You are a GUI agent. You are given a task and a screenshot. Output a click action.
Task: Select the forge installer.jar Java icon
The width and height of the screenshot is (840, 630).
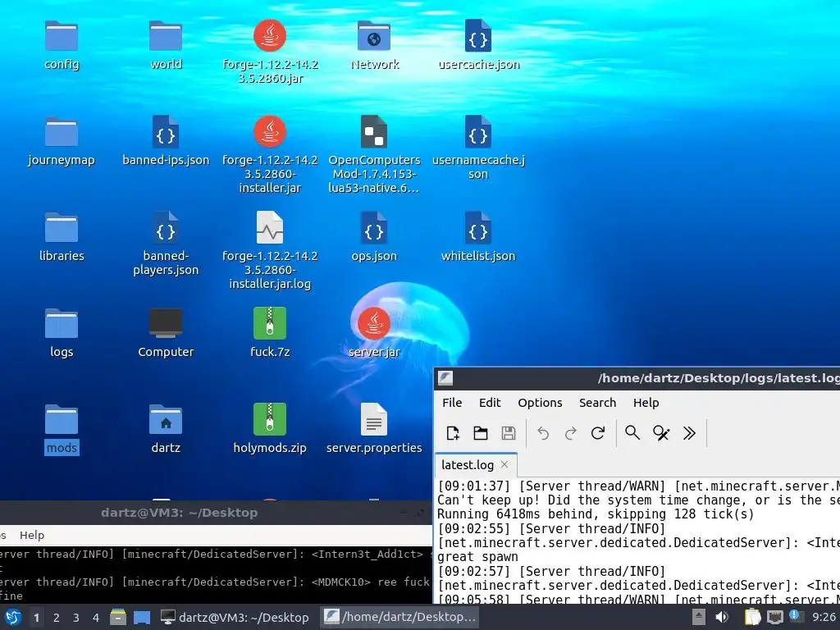pyautogui.click(x=269, y=132)
